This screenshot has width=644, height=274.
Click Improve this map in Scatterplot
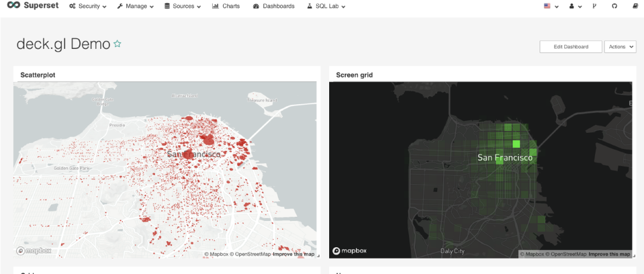click(x=293, y=254)
